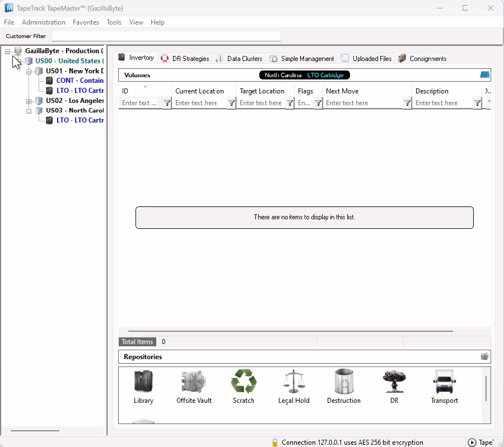This screenshot has width=504, height=447.
Task: Open the File menu
Action: tap(9, 22)
